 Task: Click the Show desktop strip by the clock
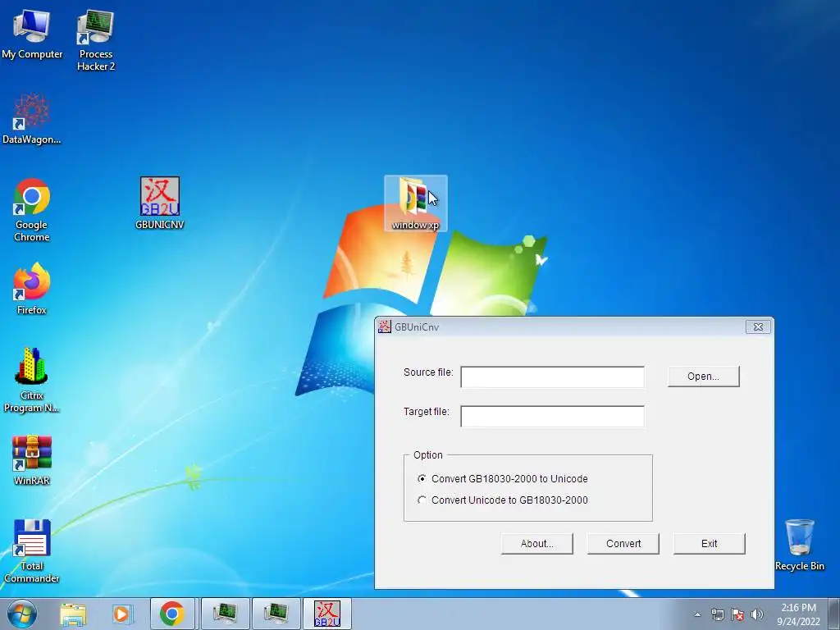834,614
